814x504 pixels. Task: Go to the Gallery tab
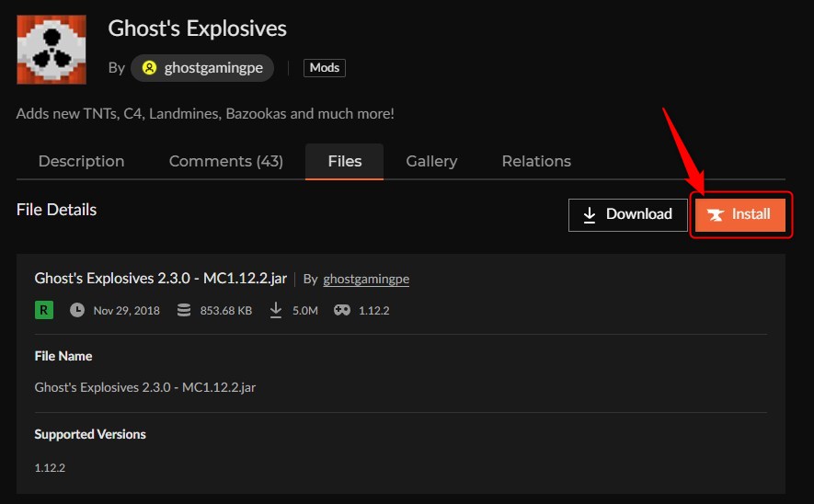tap(432, 162)
